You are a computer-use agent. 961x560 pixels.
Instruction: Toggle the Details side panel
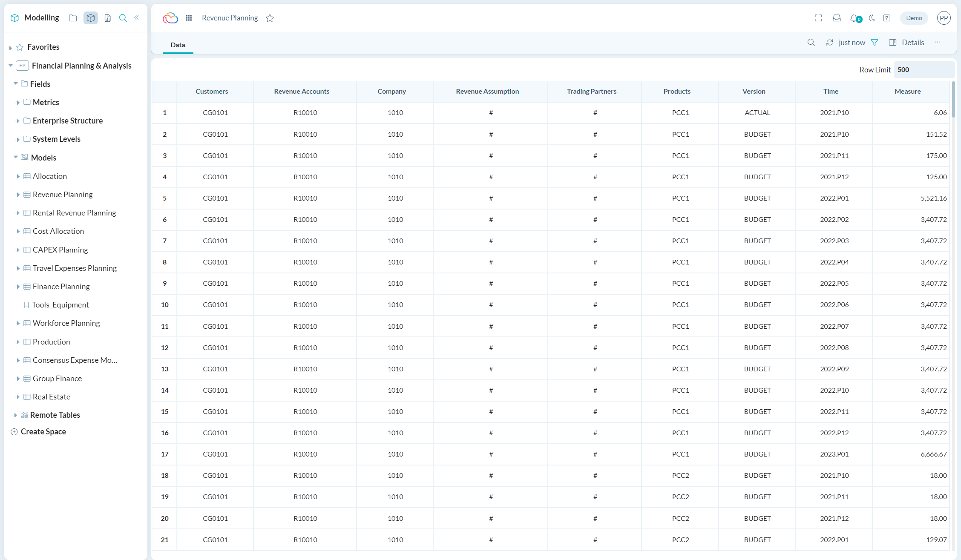(906, 43)
